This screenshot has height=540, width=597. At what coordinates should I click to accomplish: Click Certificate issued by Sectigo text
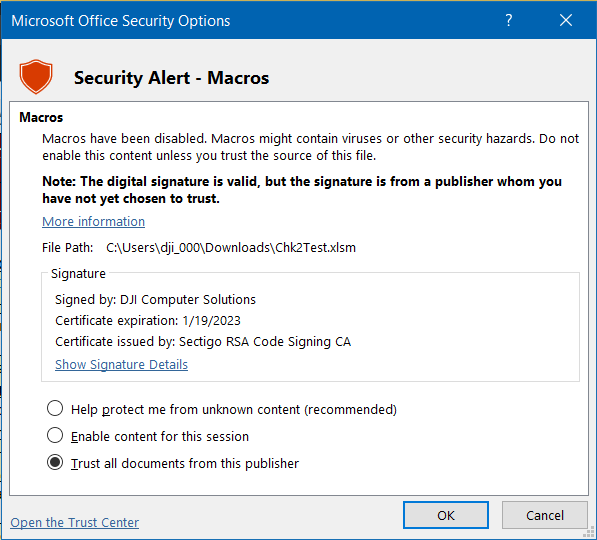(203, 342)
